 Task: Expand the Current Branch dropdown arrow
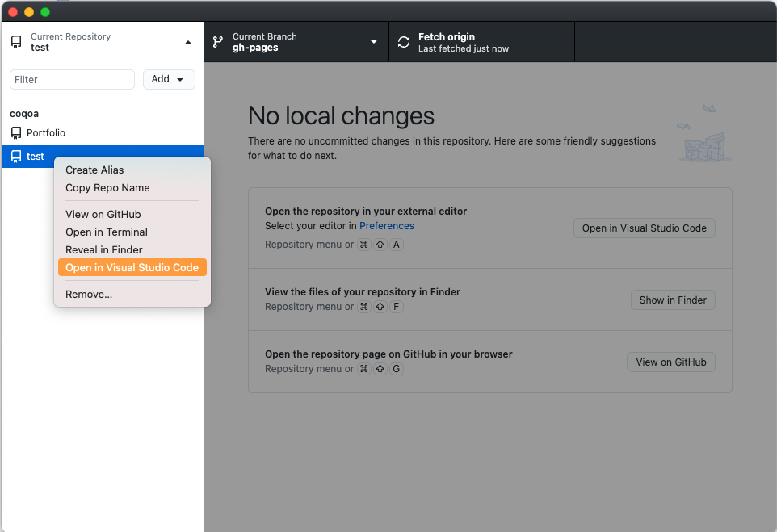pyautogui.click(x=374, y=42)
